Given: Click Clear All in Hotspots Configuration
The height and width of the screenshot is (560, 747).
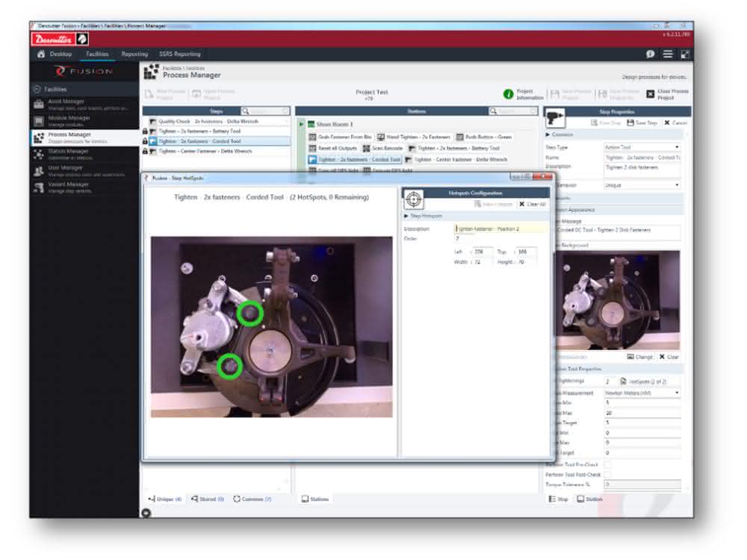Looking at the screenshot, I should click(533, 205).
